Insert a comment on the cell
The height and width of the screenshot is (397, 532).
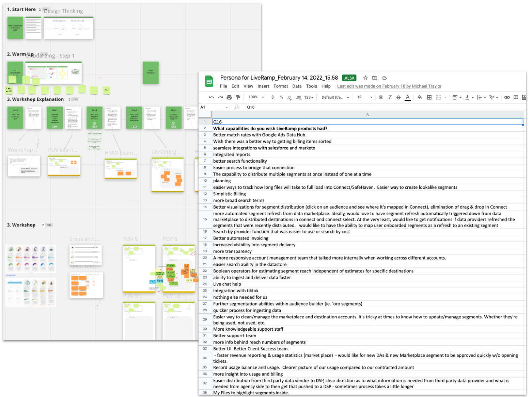516,97
